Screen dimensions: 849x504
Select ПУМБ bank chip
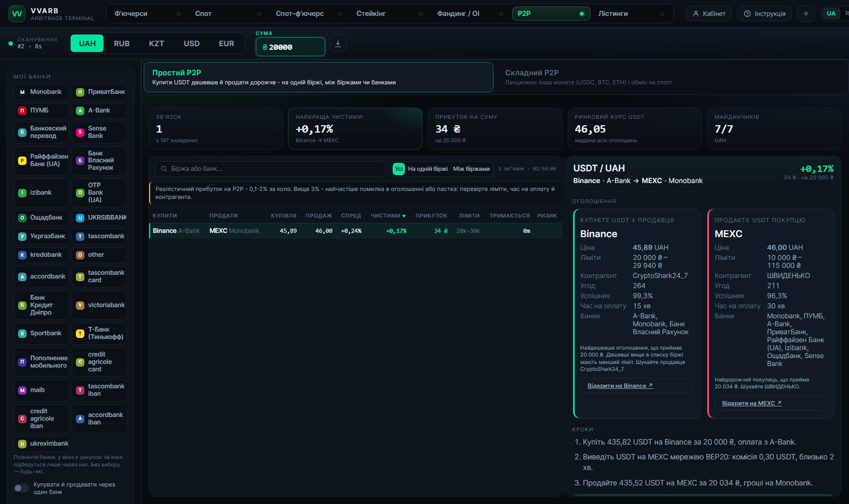[41, 111]
